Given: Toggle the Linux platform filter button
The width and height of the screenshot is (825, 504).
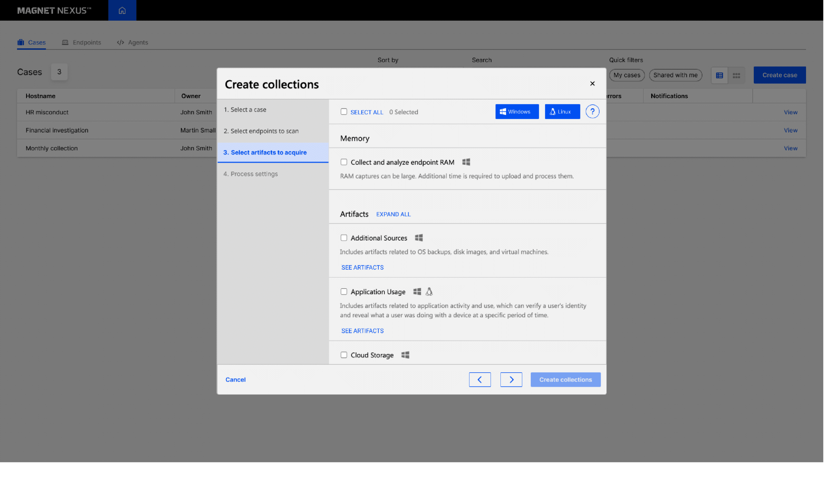Looking at the screenshot, I should tap(562, 111).
